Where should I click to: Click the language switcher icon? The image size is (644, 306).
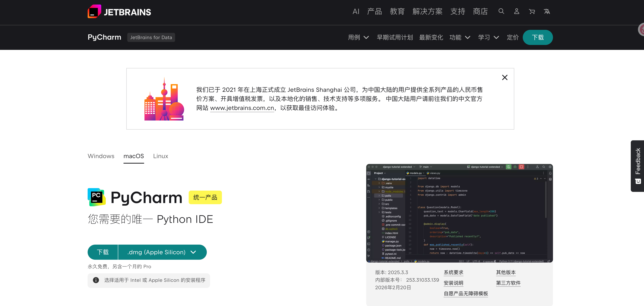[547, 11]
